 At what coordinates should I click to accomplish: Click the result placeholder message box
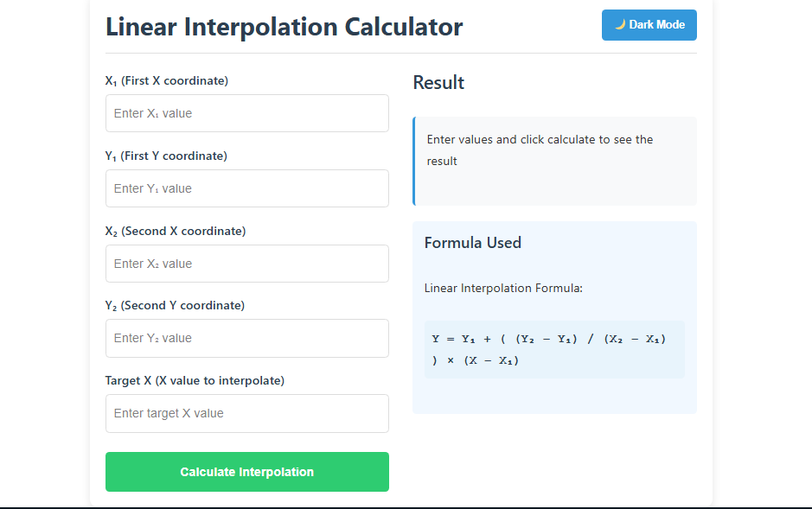[554, 161]
